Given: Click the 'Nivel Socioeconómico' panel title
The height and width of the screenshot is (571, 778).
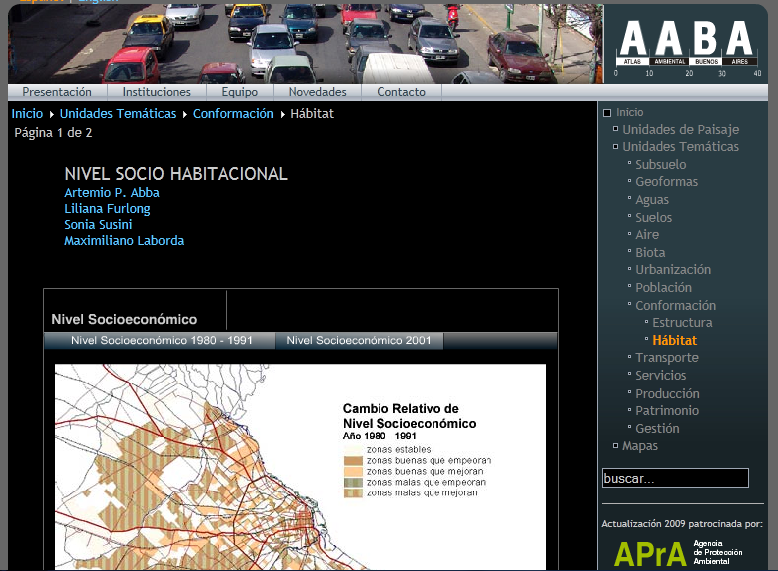Looking at the screenshot, I should [124, 319].
